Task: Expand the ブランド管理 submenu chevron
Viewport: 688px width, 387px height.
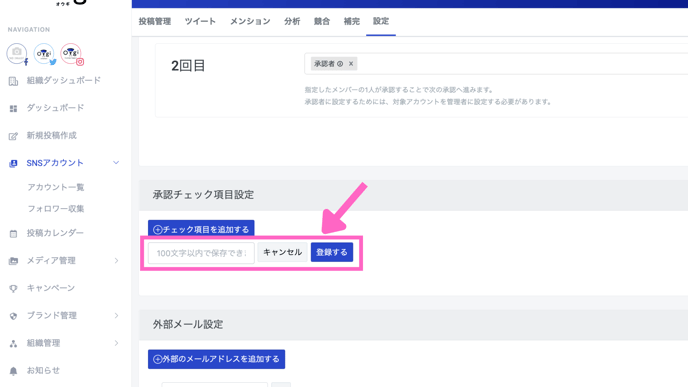Action: point(116,315)
